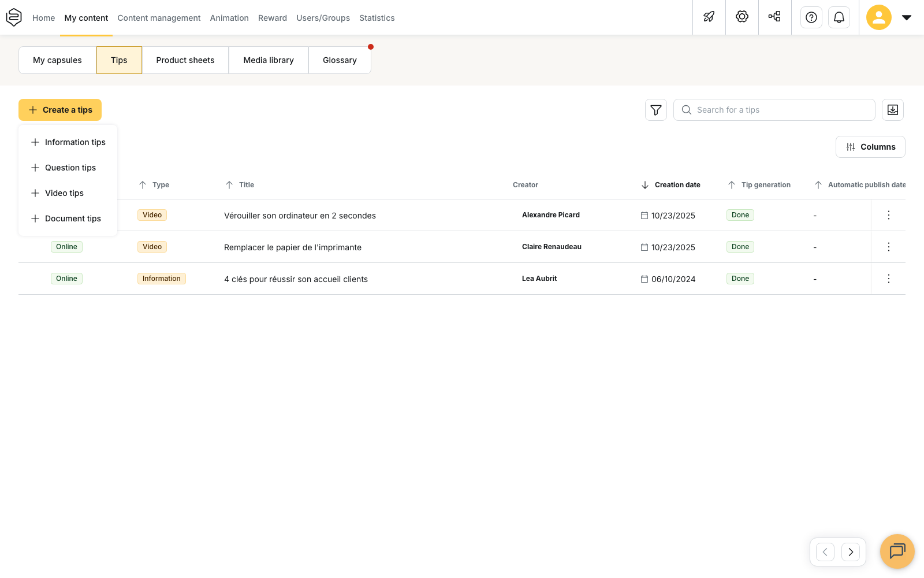
Task: Open row menu for Vérouiller son ordinateur
Action: [889, 215]
